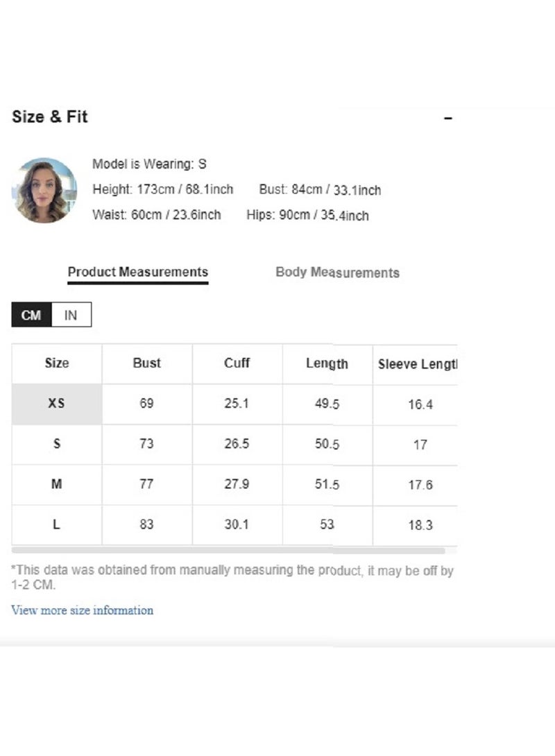Switch units to IN

tap(71, 315)
